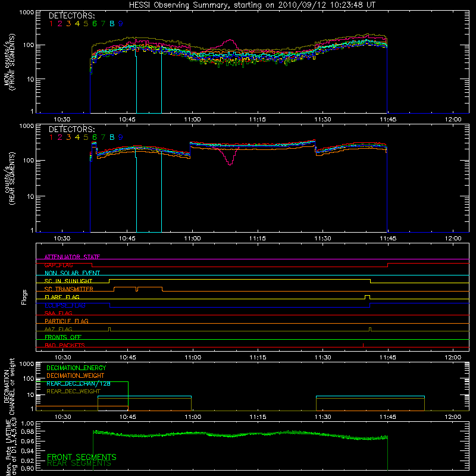Click the DECIMATION_ENERGY legend label
476x476 pixels.
[x=76, y=368]
